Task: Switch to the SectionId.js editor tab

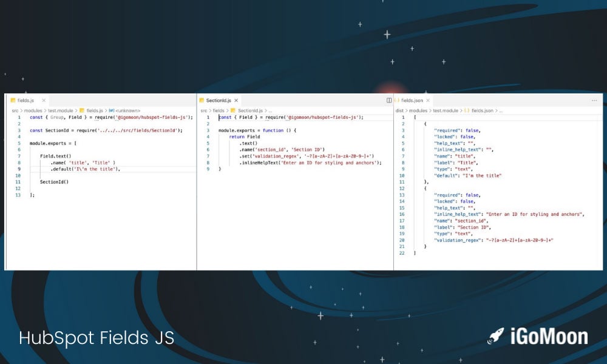Action: point(219,101)
